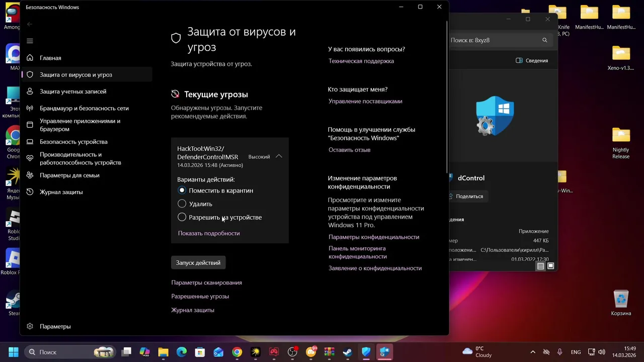
Task: Open volume control in system tray
Action: 602,352
